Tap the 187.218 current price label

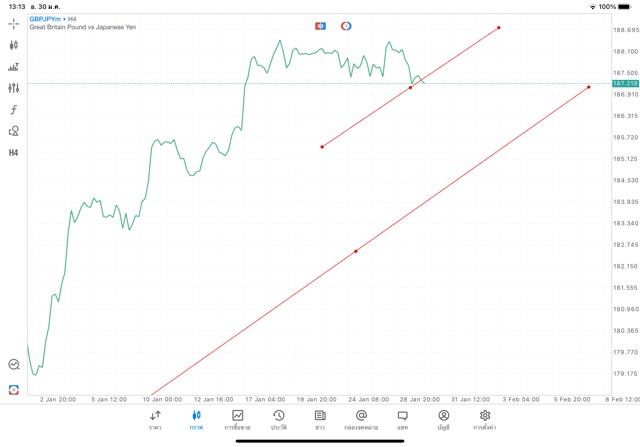624,84
